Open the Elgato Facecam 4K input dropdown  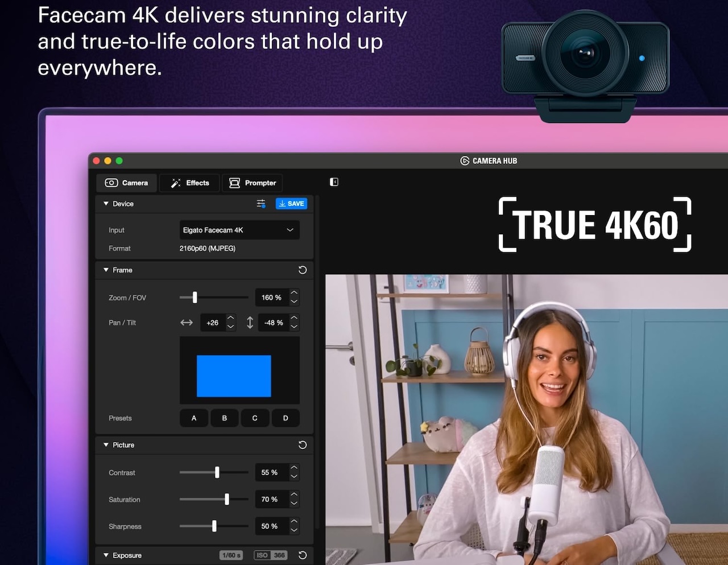point(239,230)
